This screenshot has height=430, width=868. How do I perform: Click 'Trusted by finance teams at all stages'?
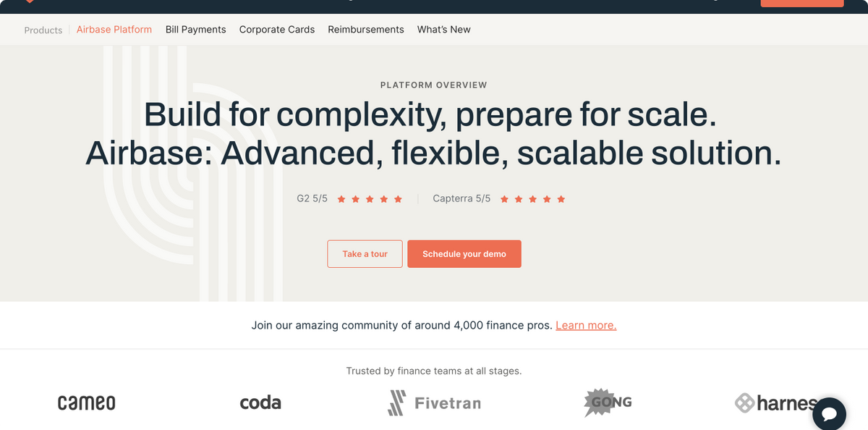(x=434, y=371)
